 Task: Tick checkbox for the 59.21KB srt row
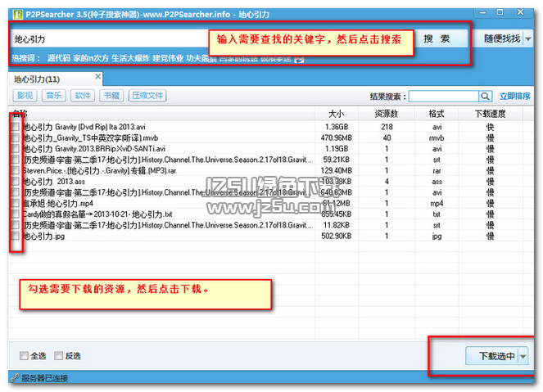pyautogui.click(x=15, y=160)
